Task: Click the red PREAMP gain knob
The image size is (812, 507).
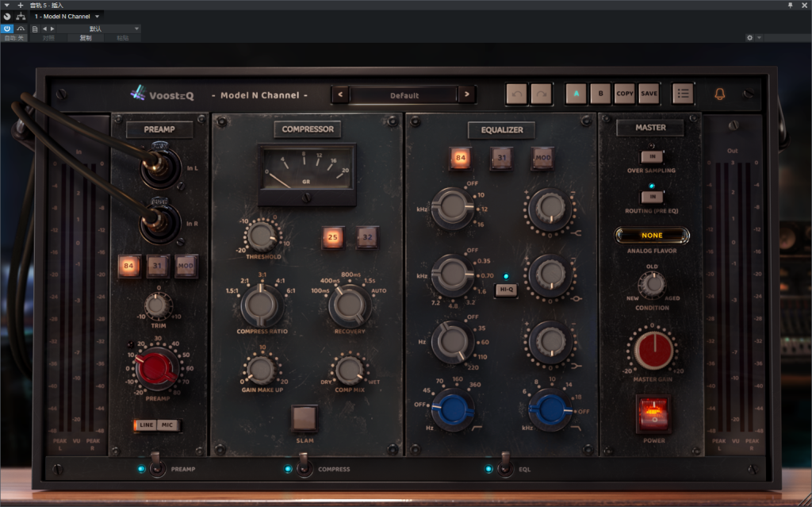Action: (156, 367)
